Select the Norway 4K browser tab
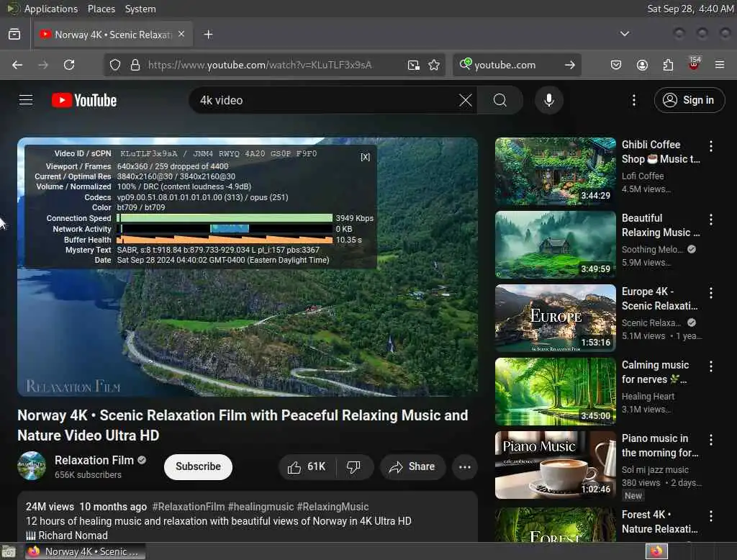737x560 pixels. (113, 35)
